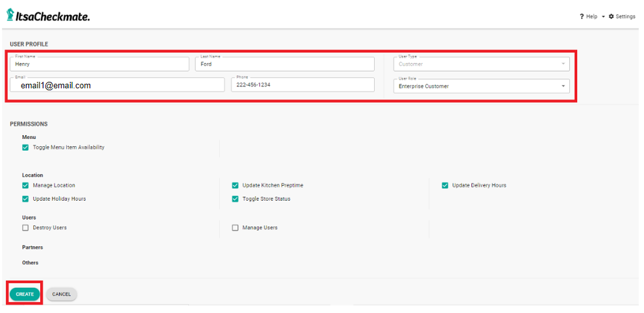
Task: Toggle the Update Holiday Hours checkbox
Action: point(25,199)
